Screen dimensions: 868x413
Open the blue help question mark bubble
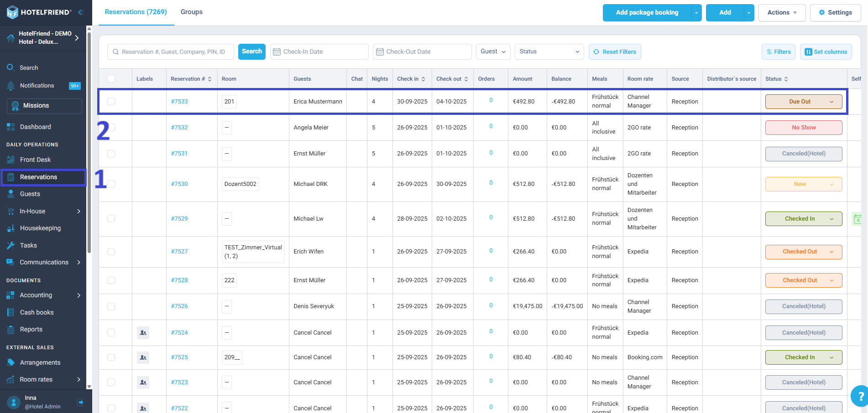(860, 396)
